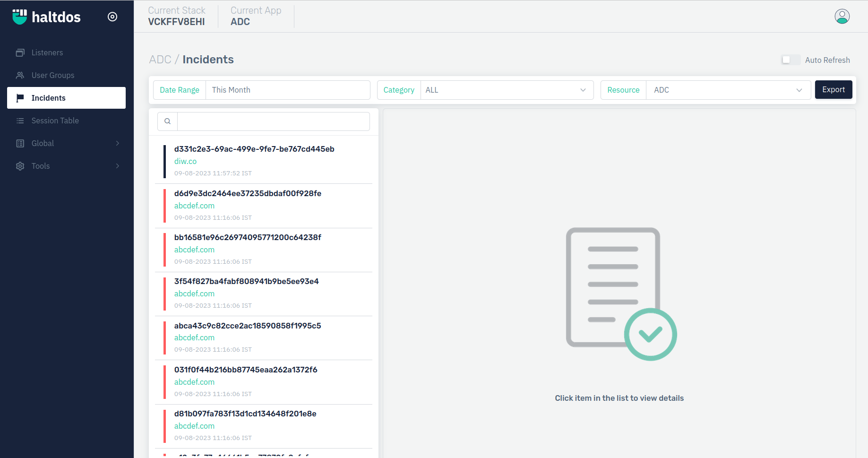Open the user profile avatar
Image resolution: width=868 pixels, height=458 pixels.
[842, 17]
